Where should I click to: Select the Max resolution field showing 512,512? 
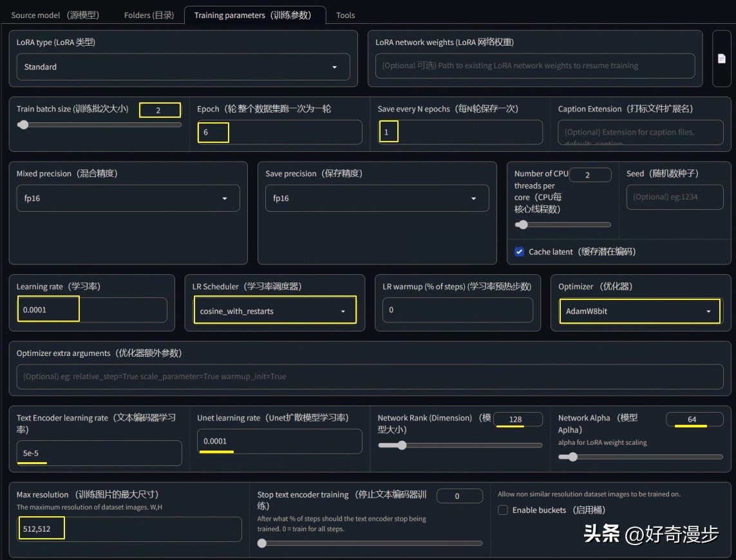pyautogui.click(x=41, y=528)
